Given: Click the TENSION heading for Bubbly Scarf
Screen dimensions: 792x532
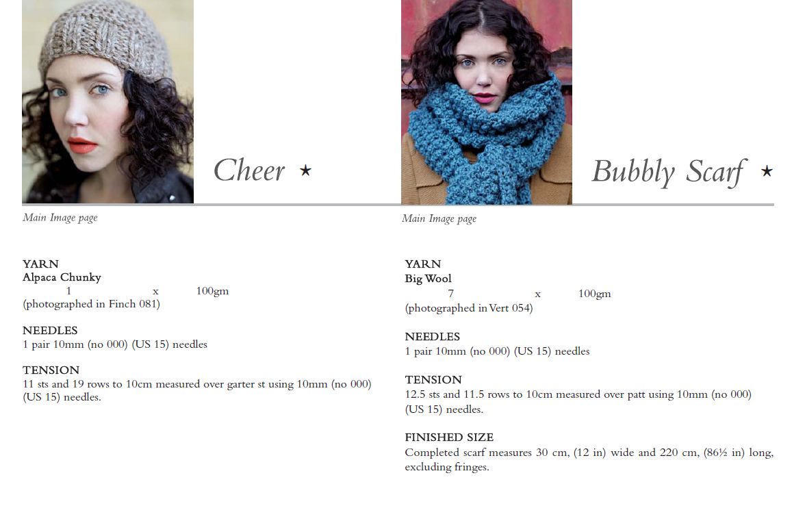Looking at the screenshot, I should (x=433, y=380).
